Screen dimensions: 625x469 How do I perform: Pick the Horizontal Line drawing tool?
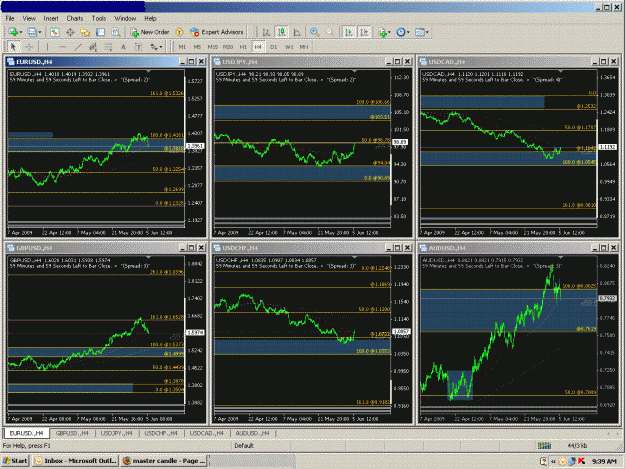click(x=63, y=47)
